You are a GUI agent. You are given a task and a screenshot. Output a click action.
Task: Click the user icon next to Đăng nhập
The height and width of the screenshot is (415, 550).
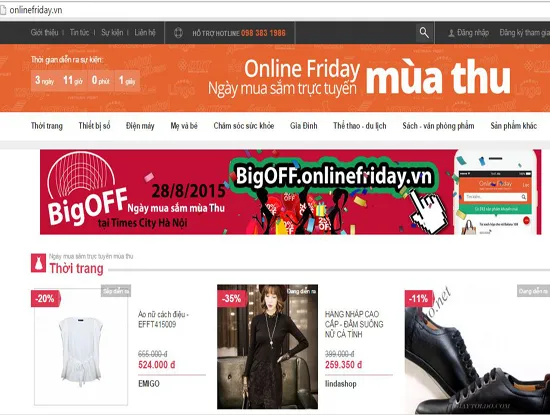click(451, 33)
